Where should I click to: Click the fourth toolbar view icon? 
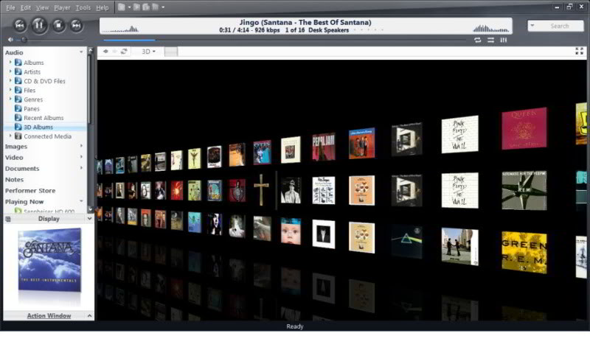point(155,7)
